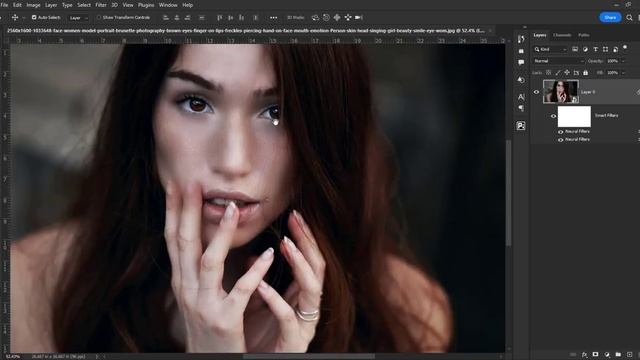
Task: Click the 3D orbit camera icon
Action: (315, 18)
